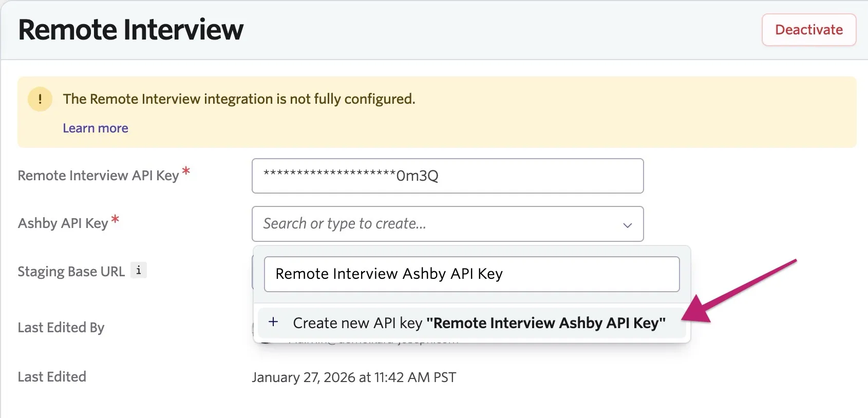The width and height of the screenshot is (868, 418).
Task: Click the red asterisk beside Remote Interview API Key
Action: (186, 171)
